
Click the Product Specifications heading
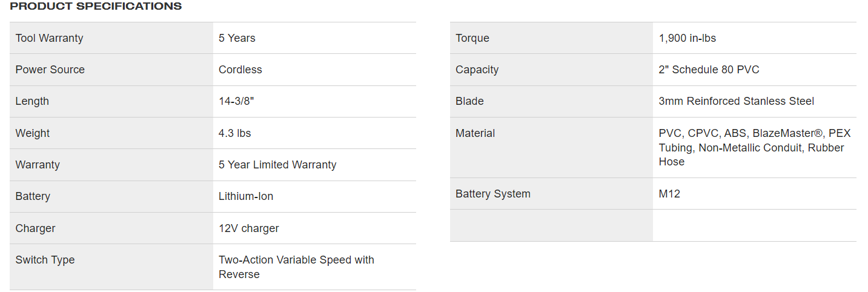(x=96, y=7)
